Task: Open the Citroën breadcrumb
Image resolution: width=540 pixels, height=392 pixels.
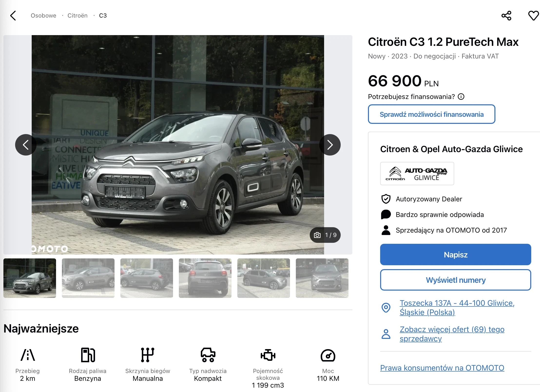Action: point(77,16)
